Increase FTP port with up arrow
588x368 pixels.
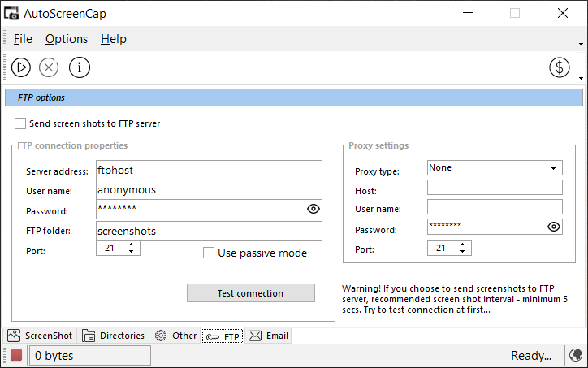click(131, 245)
